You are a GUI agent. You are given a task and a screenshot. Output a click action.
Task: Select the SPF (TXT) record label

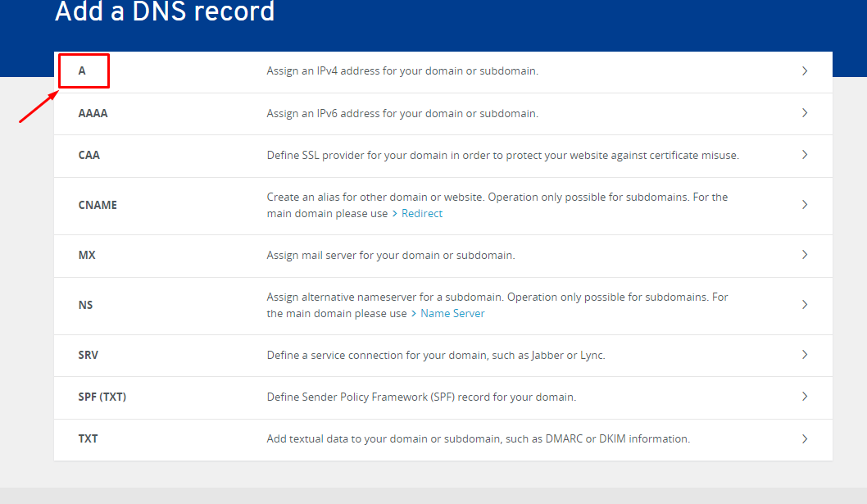click(x=102, y=397)
